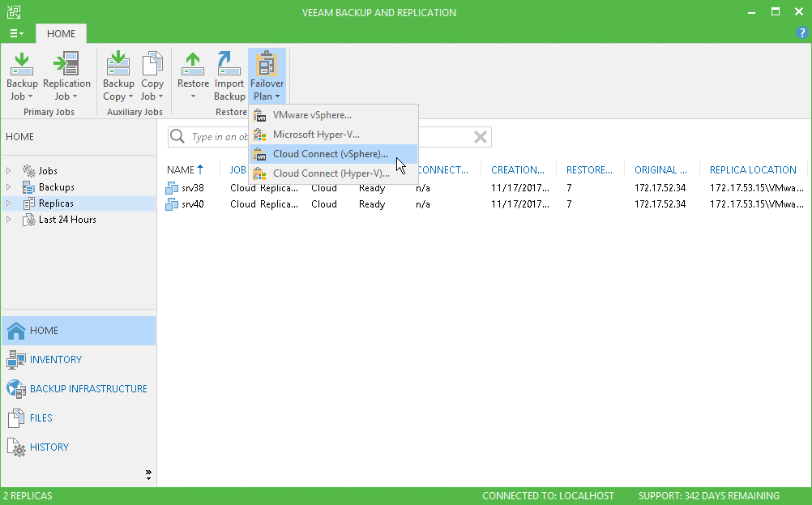Image resolution: width=812 pixels, height=505 pixels.
Task: Select the Replicas tree label
Action: (x=56, y=203)
